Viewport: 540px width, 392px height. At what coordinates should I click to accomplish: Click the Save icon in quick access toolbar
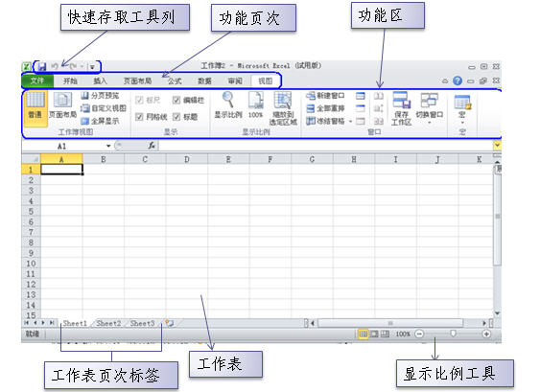pos(42,66)
